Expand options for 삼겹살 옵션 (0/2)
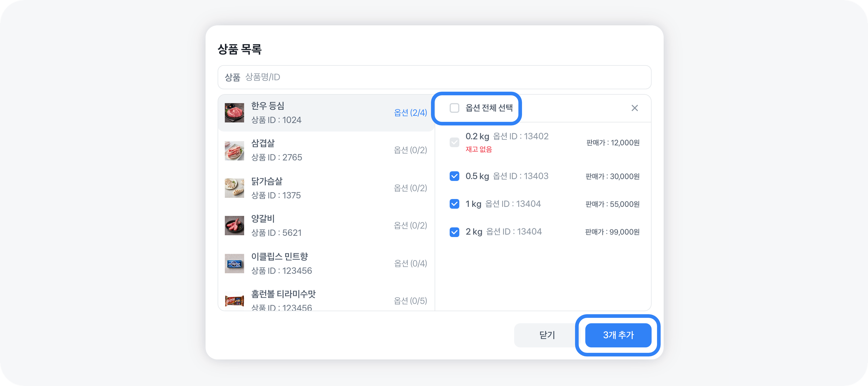868x386 pixels. 410,150
